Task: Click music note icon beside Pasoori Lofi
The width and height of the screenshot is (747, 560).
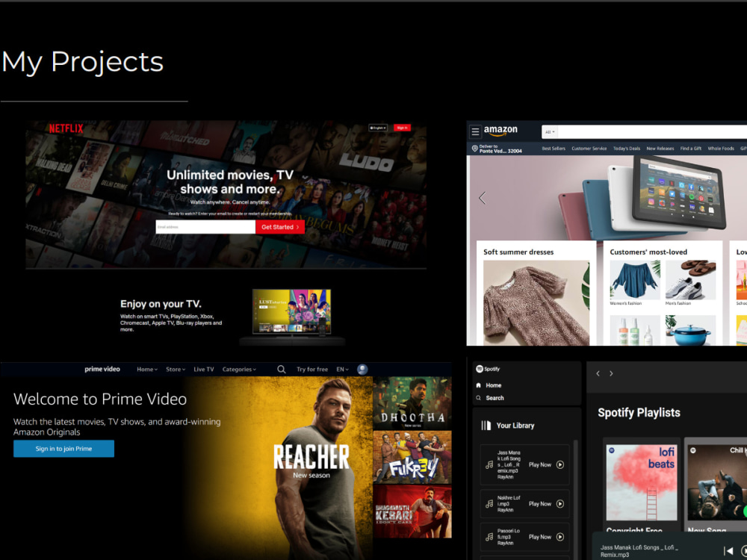Action: (489, 537)
